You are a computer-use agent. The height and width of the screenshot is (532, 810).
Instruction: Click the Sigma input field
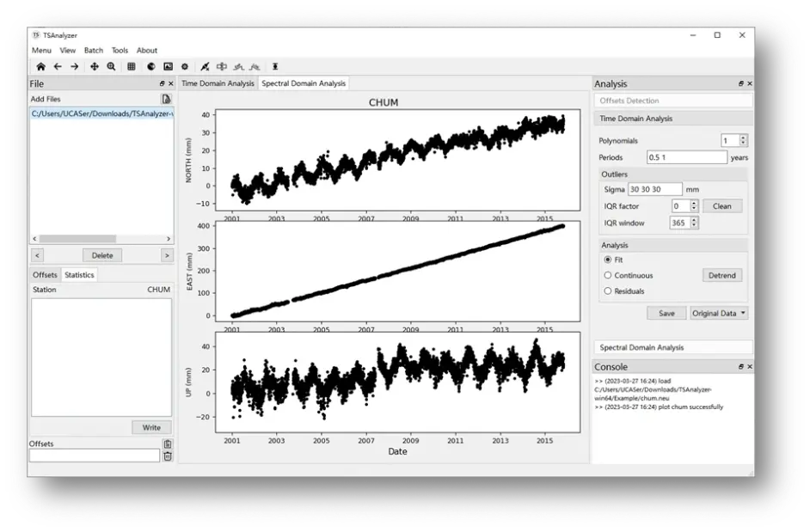coord(654,189)
